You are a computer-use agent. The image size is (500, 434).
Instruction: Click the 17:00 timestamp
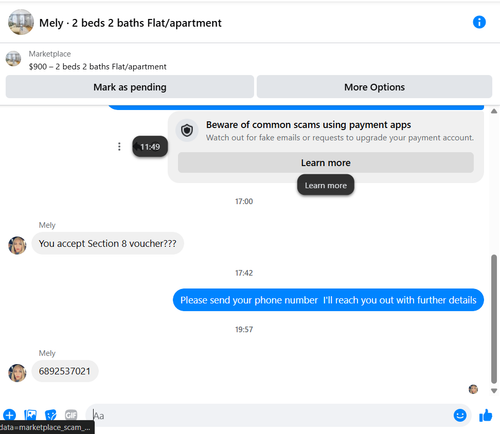(x=244, y=201)
